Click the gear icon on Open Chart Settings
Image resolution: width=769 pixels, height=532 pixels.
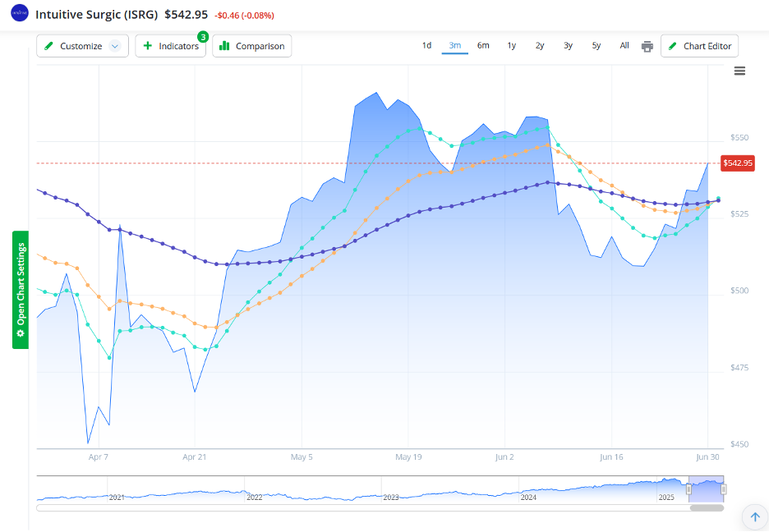(x=21, y=333)
